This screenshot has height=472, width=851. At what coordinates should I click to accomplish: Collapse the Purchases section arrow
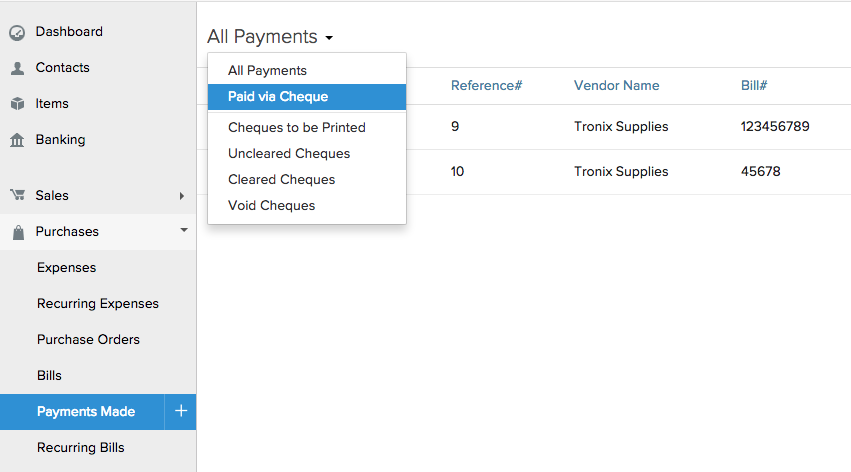[x=183, y=231]
